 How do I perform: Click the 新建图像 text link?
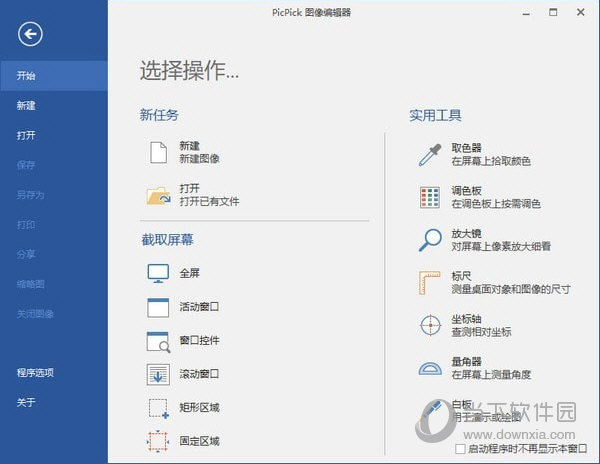199,159
